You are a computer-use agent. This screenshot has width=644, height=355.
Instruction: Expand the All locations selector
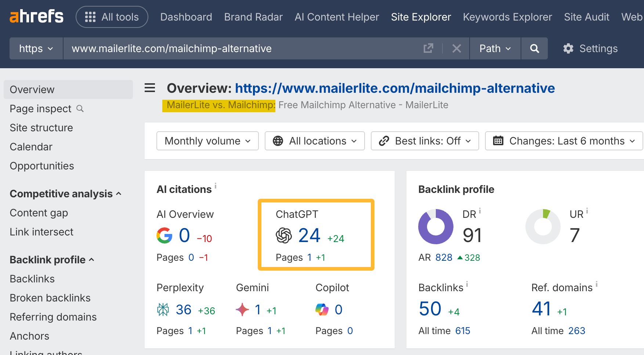[314, 141]
